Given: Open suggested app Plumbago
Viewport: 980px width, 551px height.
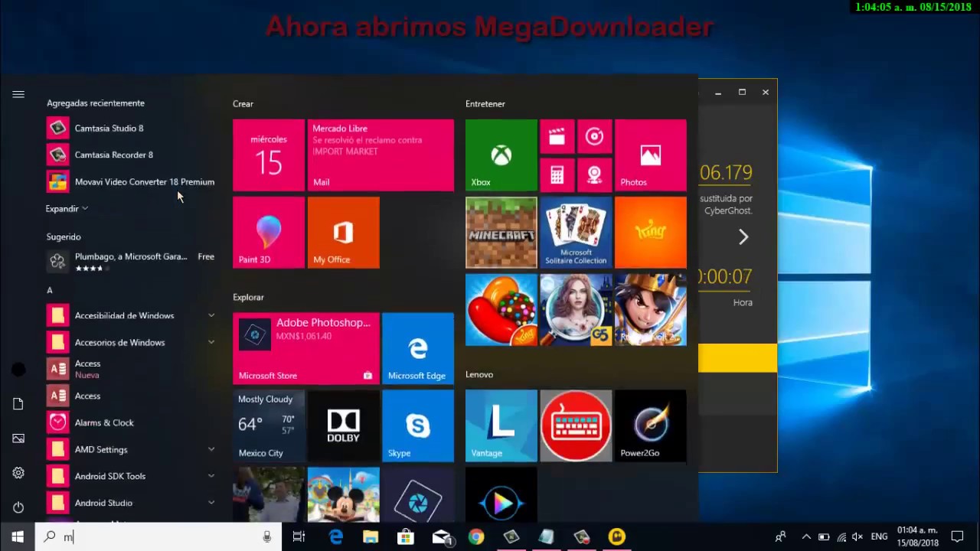Looking at the screenshot, I should tap(130, 262).
